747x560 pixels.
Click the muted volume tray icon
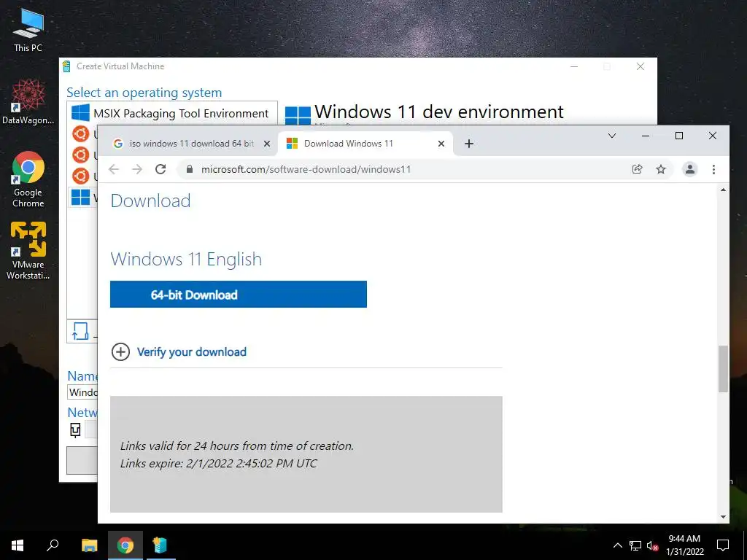tap(653, 545)
